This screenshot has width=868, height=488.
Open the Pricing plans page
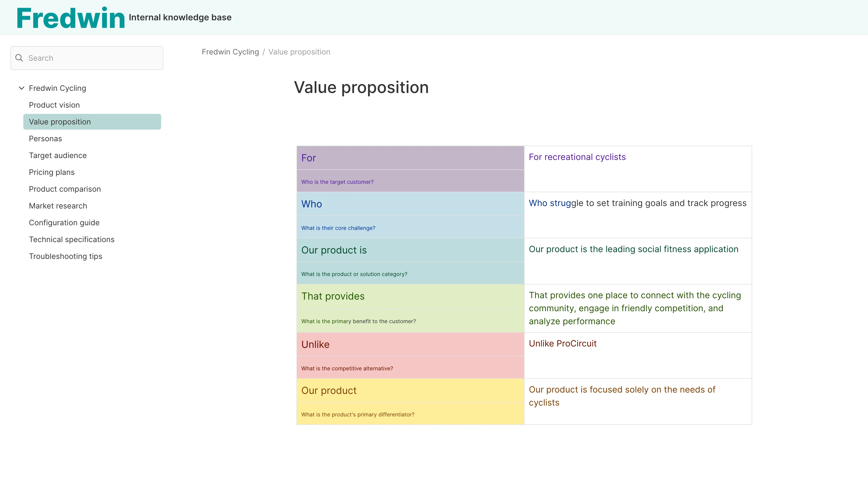tap(52, 172)
